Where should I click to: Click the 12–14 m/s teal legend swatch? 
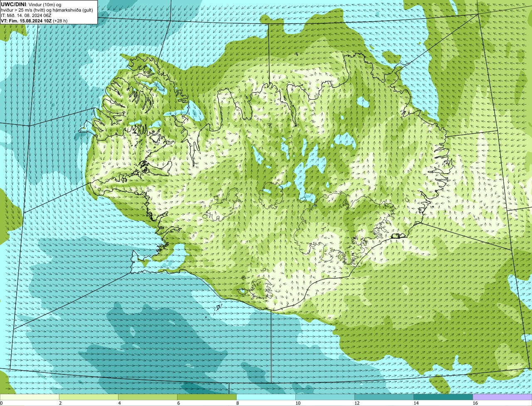(x=384, y=397)
